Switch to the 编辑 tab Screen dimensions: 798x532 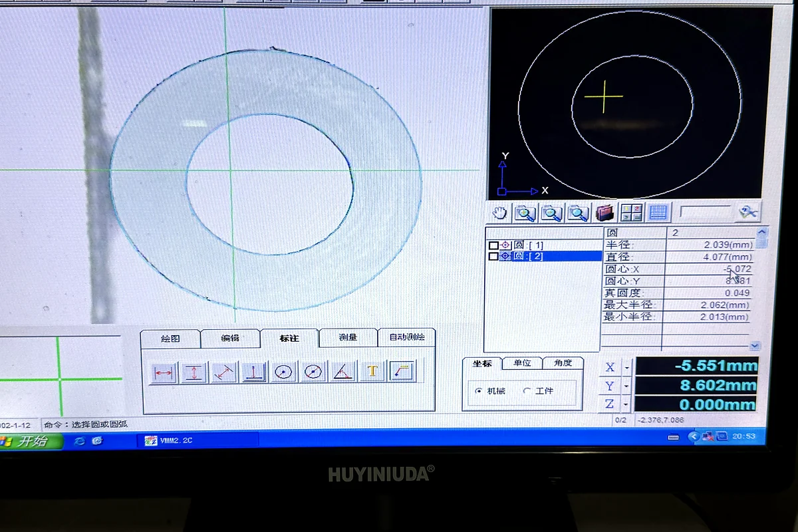[x=230, y=338]
